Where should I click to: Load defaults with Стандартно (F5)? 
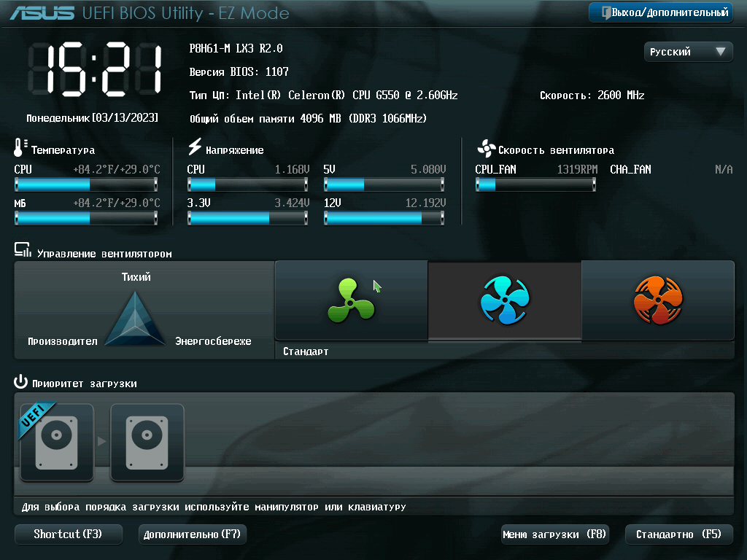[679, 534]
